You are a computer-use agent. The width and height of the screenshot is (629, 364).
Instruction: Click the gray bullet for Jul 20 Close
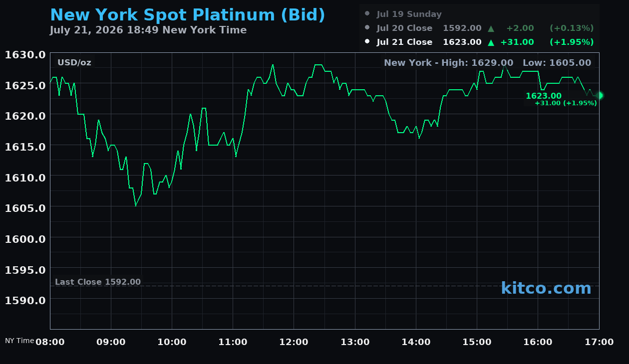367,28
